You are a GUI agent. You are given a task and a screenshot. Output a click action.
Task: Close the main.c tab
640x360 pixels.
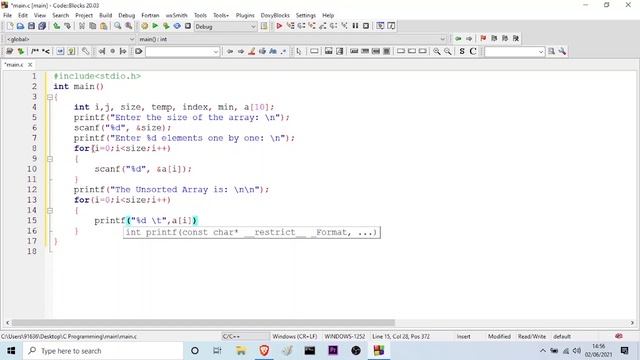coord(30,64)
